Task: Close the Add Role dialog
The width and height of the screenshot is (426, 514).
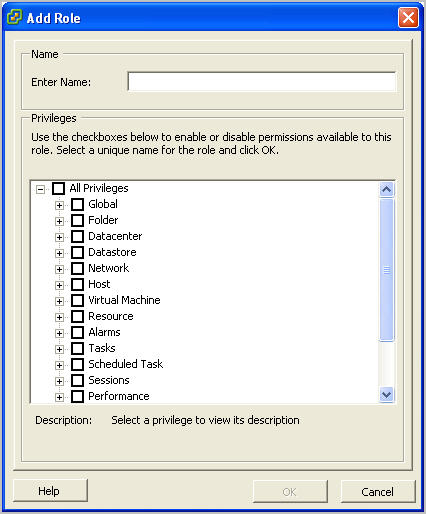Action: (x=408, y=17)
